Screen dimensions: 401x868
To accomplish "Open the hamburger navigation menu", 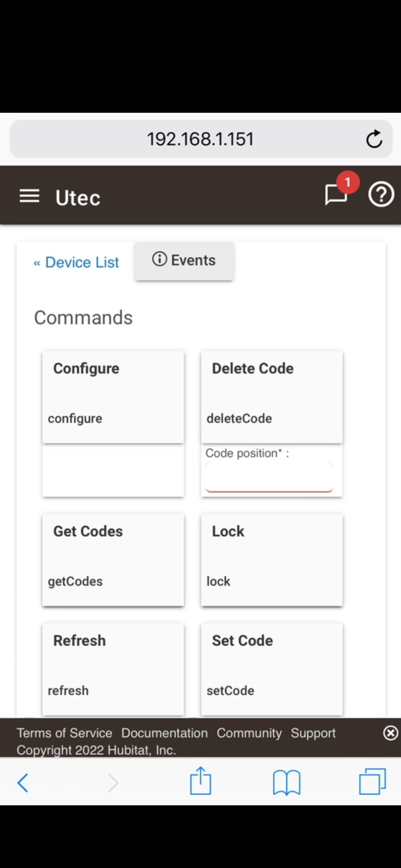I will click(29, 196).
